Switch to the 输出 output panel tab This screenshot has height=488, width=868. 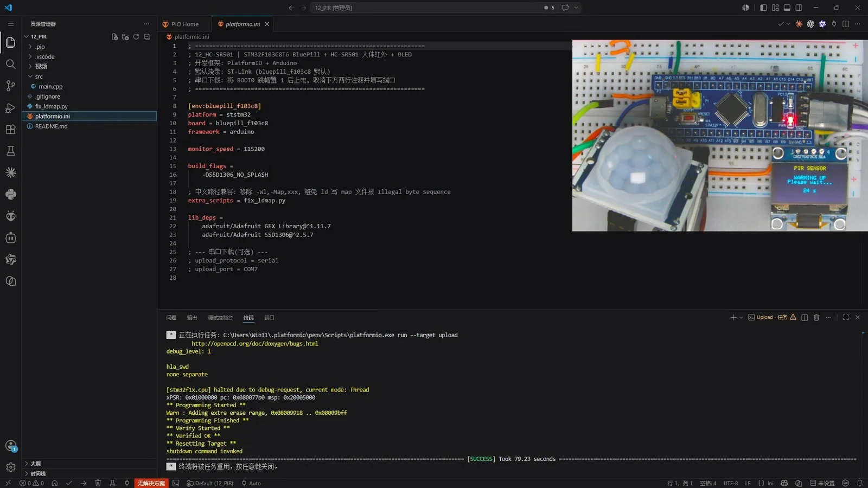click(192, 318)
